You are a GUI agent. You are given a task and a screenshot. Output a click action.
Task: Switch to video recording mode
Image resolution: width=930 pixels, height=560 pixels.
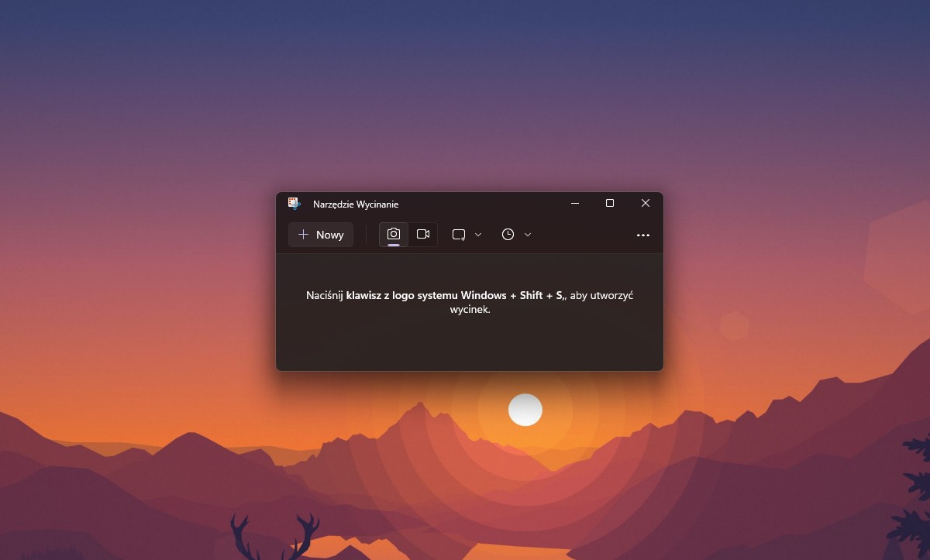[423, 234]
